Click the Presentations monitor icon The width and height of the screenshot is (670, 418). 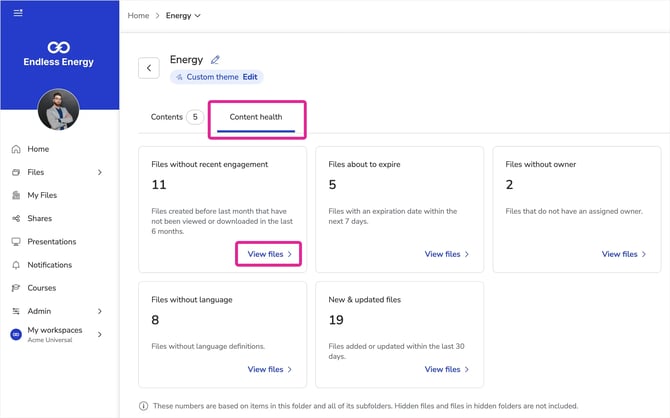click(16, 242)
